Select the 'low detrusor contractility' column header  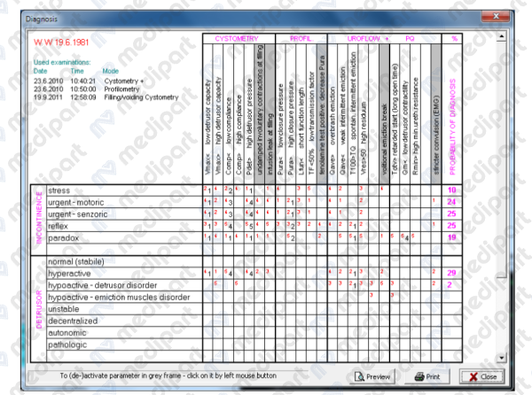405,114
